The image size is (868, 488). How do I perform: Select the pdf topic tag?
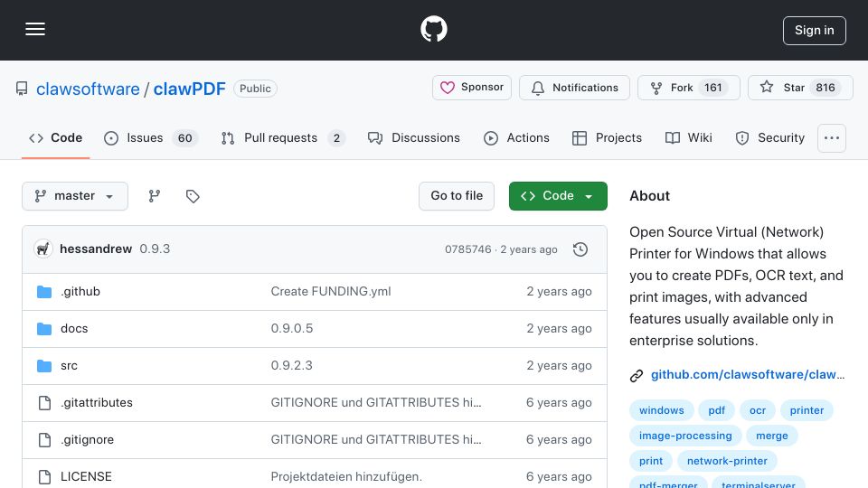(716, 410)
